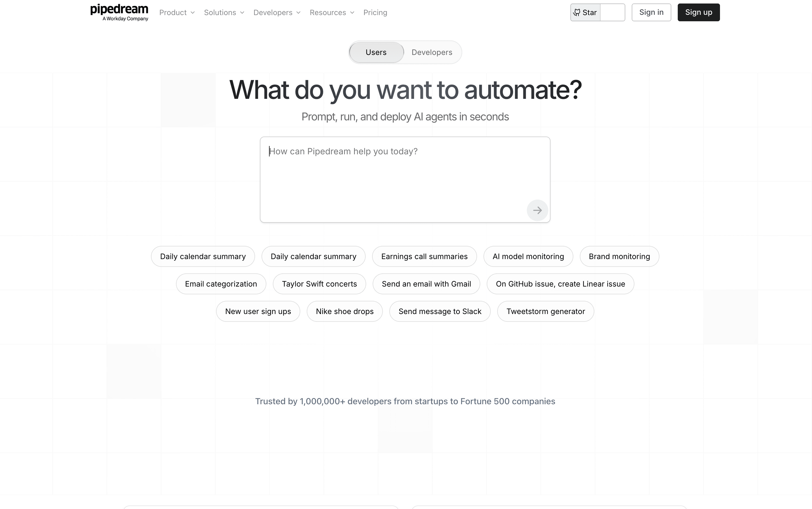Viewport: 812px width, 509px height.
Task: Select the Email categorization suggestion
Action: 221,284
